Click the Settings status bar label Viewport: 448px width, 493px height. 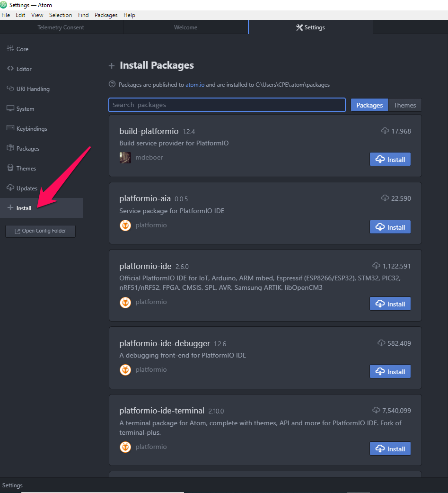coord(12,485)
